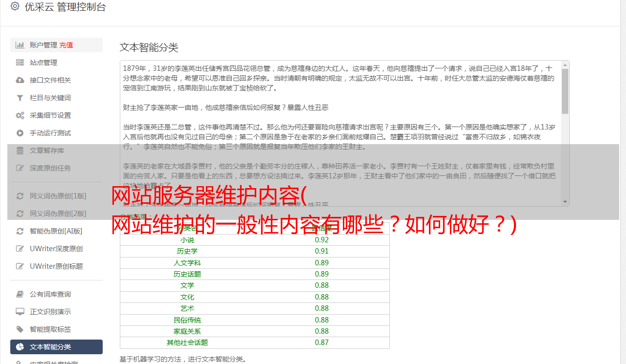The image size is (626, 364).
Task: Click the red 充值 link
Action: point(66,45)
